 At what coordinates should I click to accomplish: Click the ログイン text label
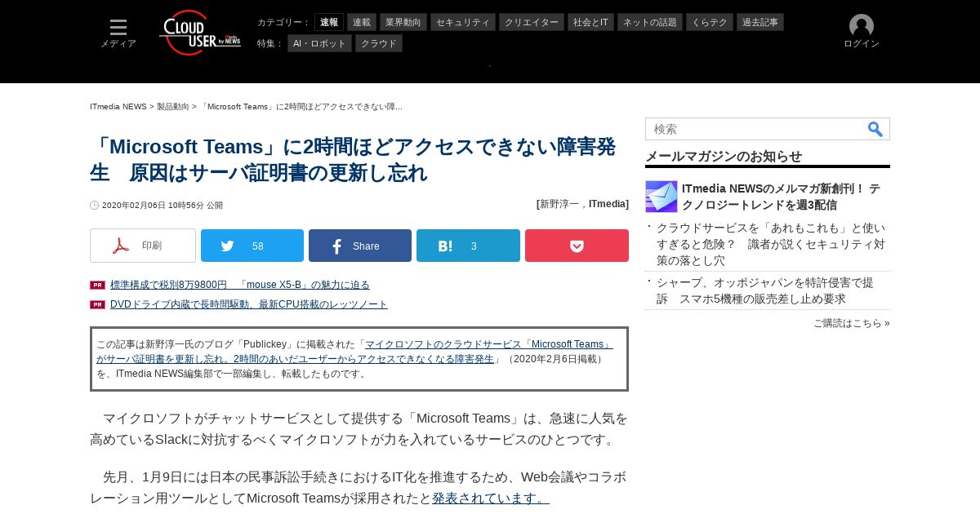(x=862, y=44)
